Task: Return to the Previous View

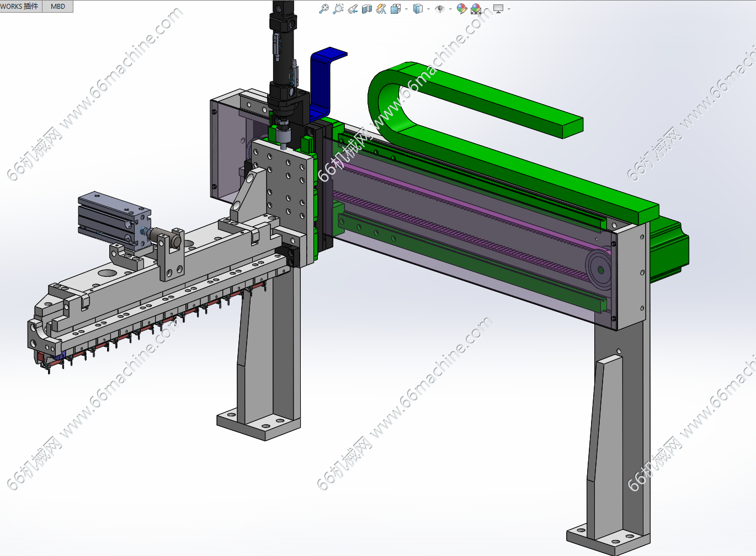Action: pyautogui.click(x=353, y=9)
